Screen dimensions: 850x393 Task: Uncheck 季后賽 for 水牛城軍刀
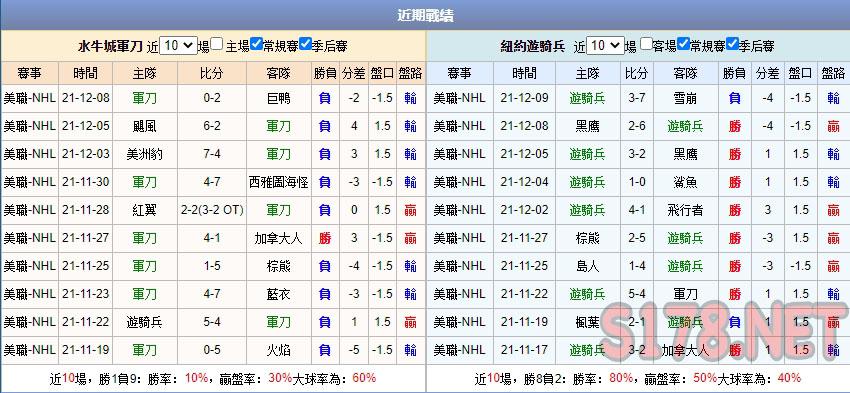(305, 44)
